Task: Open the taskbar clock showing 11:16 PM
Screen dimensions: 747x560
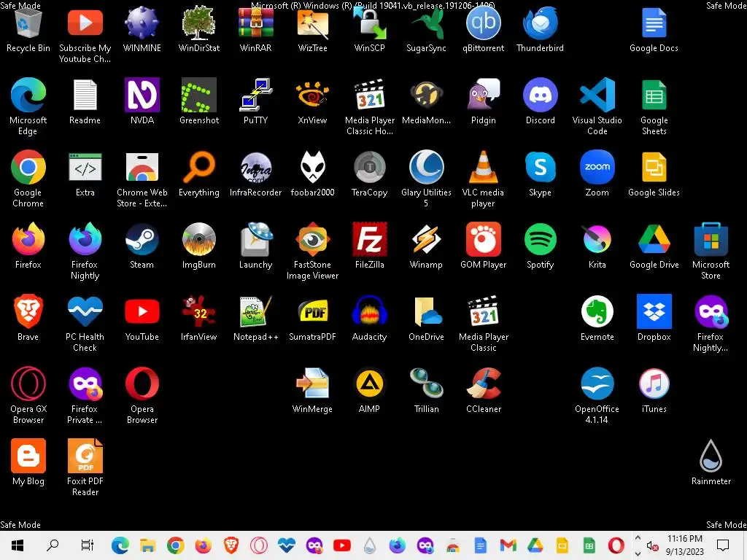Action: point(684,545)
